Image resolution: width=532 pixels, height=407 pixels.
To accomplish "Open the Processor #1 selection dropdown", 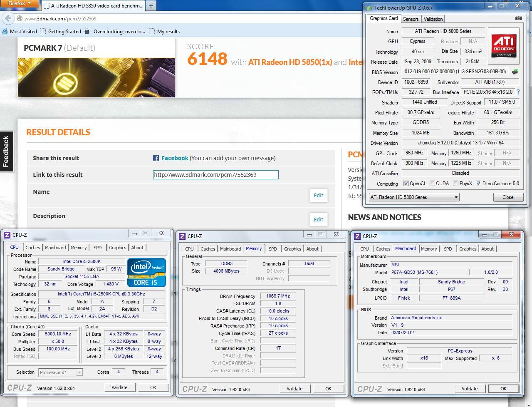I will click(x=61, y=372).
